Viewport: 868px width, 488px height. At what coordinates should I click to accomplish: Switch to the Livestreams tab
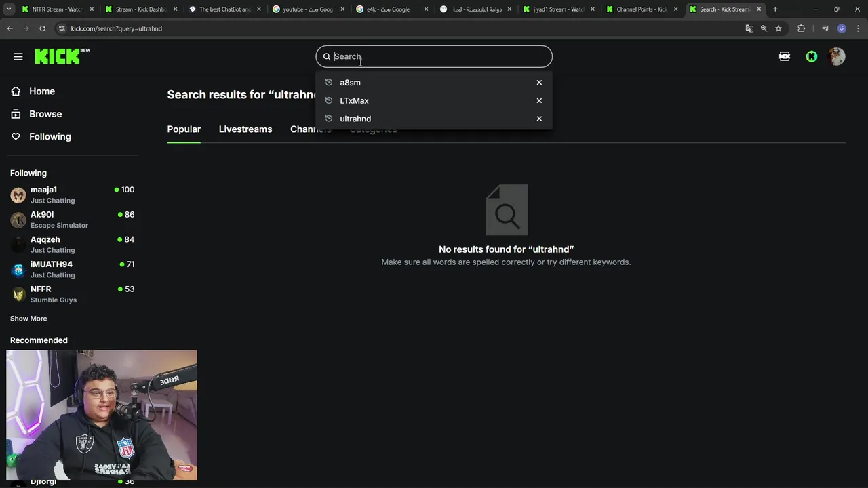click(245, 129)
